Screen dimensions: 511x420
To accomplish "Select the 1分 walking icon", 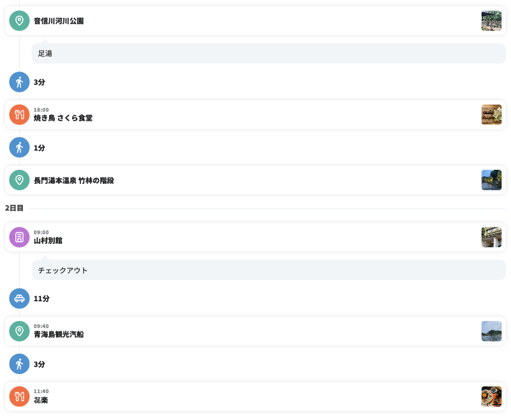I will click(19, 147).
